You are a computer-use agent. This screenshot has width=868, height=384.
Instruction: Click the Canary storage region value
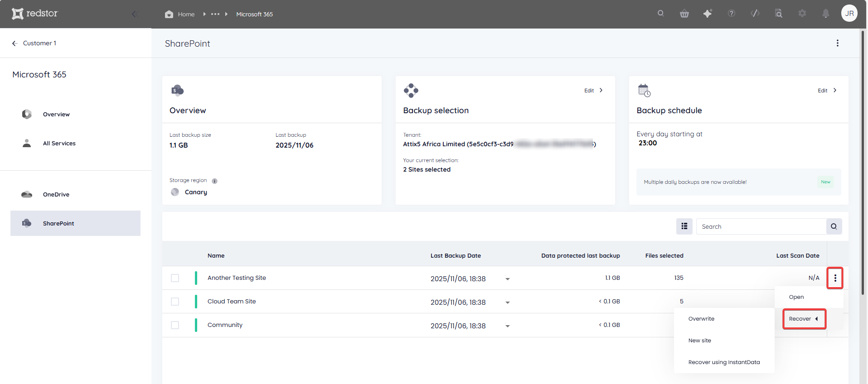coord(196,192)
